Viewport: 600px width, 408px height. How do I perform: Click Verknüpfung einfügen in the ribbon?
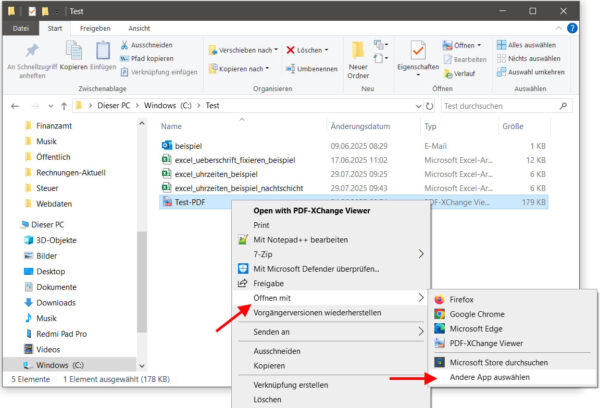[159, 72]
